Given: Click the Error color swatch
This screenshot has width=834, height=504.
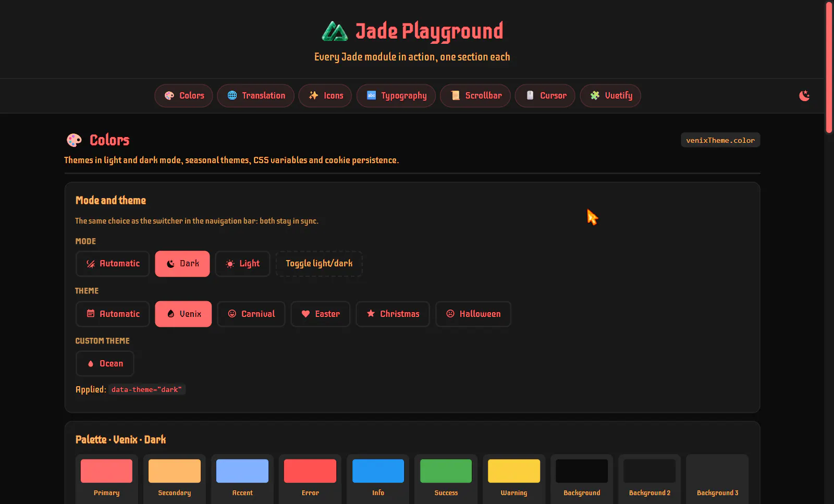Looking at the screenshot, I should click(310, 471).
